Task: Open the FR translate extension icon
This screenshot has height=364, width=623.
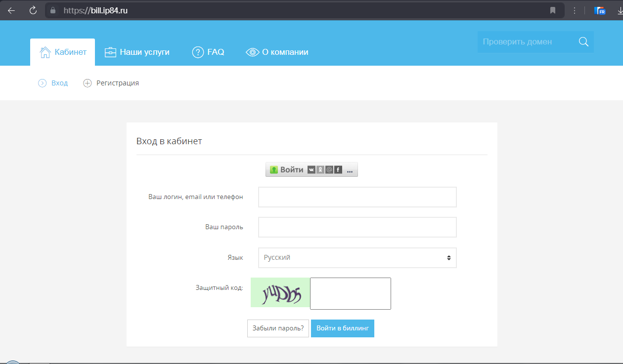Action: click(600, 10)
